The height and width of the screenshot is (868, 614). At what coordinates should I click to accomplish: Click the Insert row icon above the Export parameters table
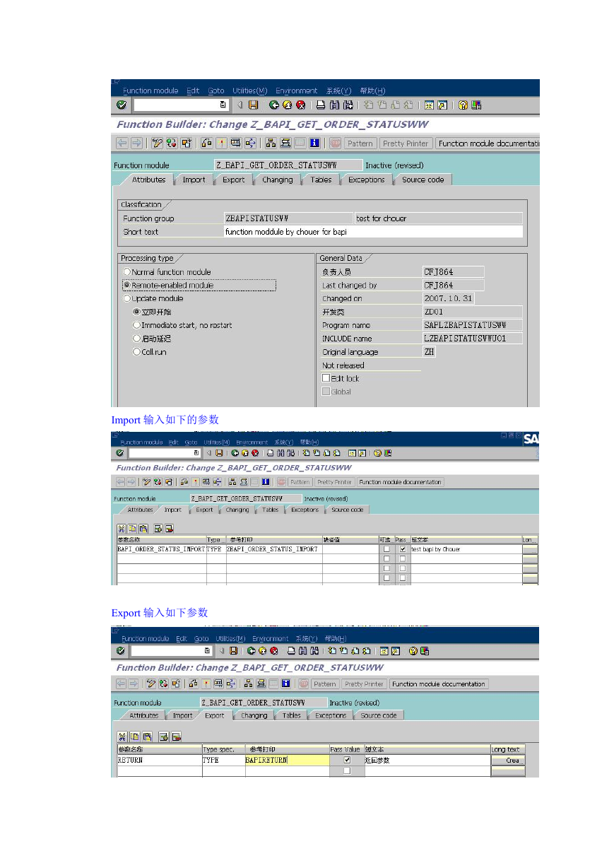[x=163, y=736]
